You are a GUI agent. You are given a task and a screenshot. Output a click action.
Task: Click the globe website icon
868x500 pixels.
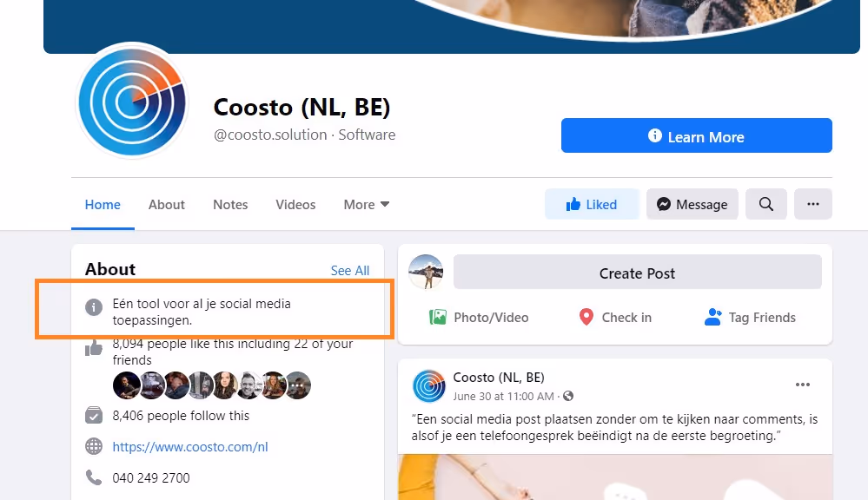tap(94, 446)
